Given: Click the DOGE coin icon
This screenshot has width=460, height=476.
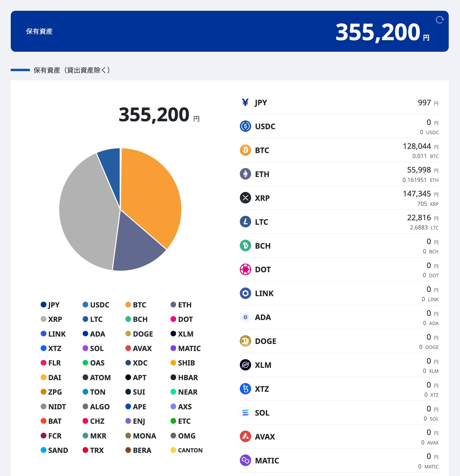Looking at the screenshot, I should pos(245,341).
